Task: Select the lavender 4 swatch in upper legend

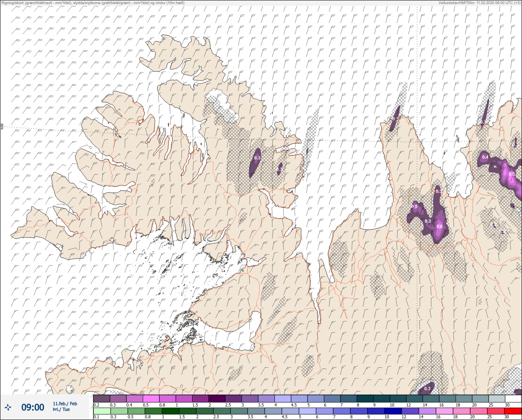Action: click(283, 398)
